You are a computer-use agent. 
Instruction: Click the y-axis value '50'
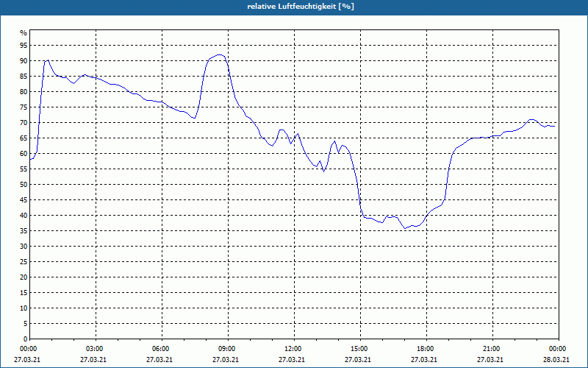pyautogui.click(x=24, y=185)
